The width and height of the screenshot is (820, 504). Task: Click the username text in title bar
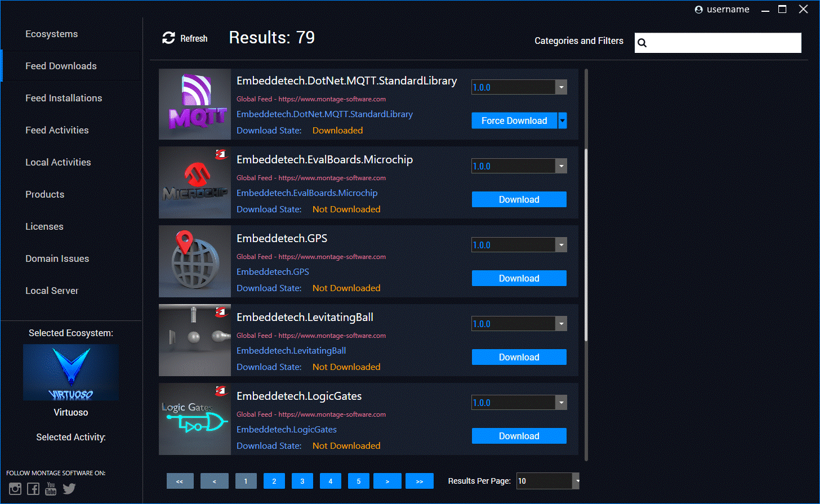[x=728, y=10]
